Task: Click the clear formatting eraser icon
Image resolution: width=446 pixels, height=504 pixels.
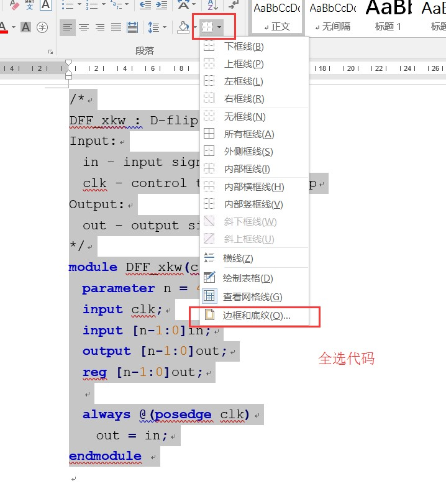Action: [14, 5]
